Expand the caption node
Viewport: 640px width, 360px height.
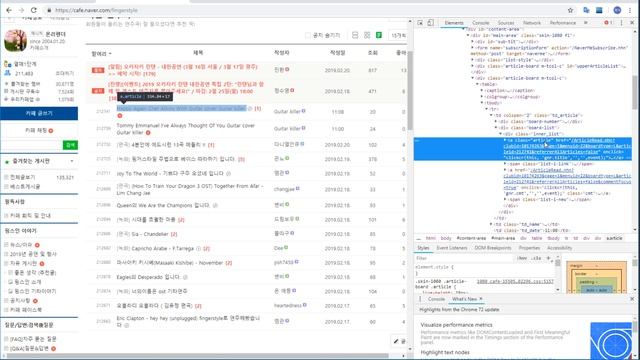(482, 90)
